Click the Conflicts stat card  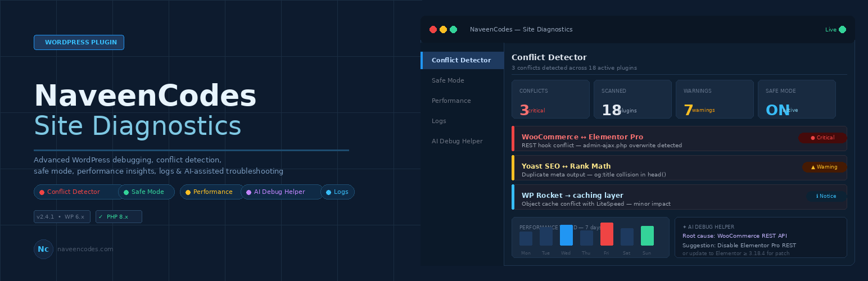pyautogui.click(x=550, y=99)
